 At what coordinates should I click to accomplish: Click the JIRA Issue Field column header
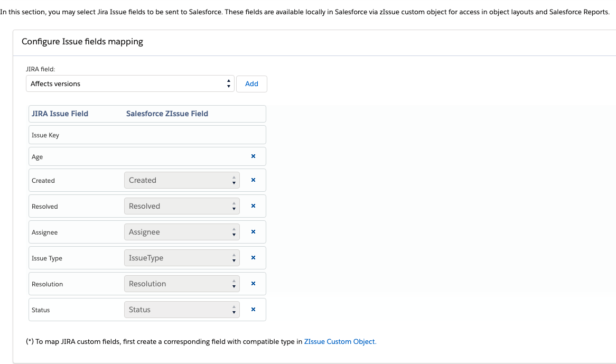[x=60, y=114]
